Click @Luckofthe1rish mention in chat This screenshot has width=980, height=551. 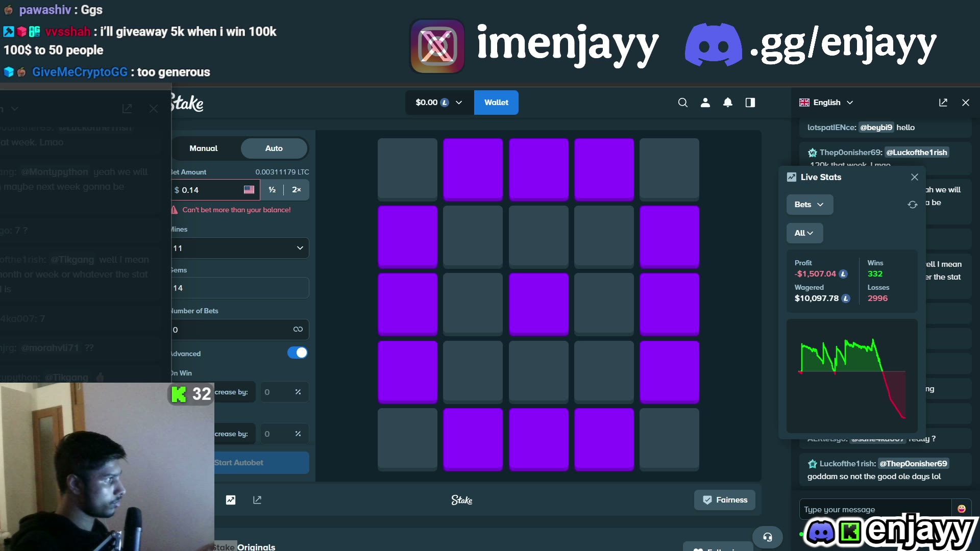916,153
